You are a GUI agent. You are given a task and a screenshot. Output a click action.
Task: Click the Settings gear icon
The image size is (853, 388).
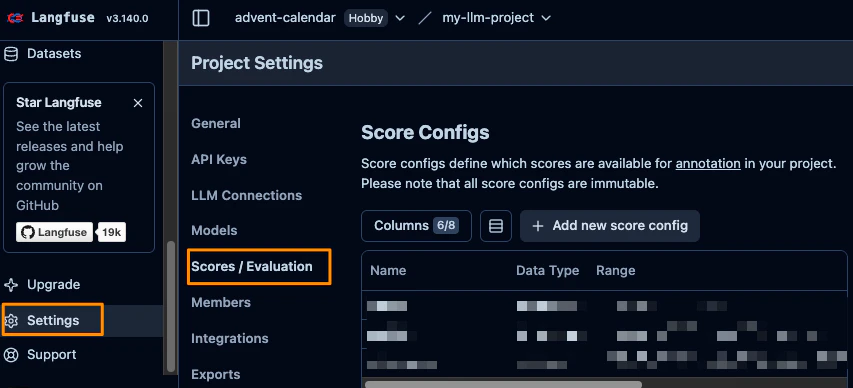click(11, 321)
